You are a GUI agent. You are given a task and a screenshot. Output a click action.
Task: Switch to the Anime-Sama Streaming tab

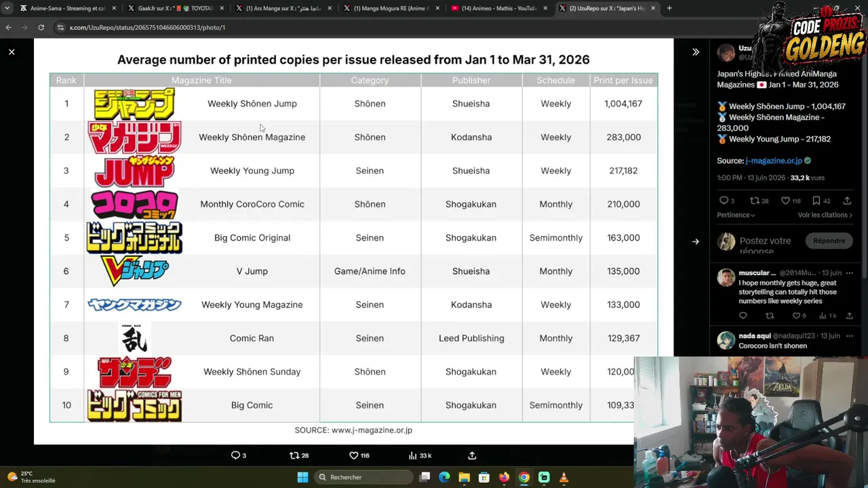(68, 8)
